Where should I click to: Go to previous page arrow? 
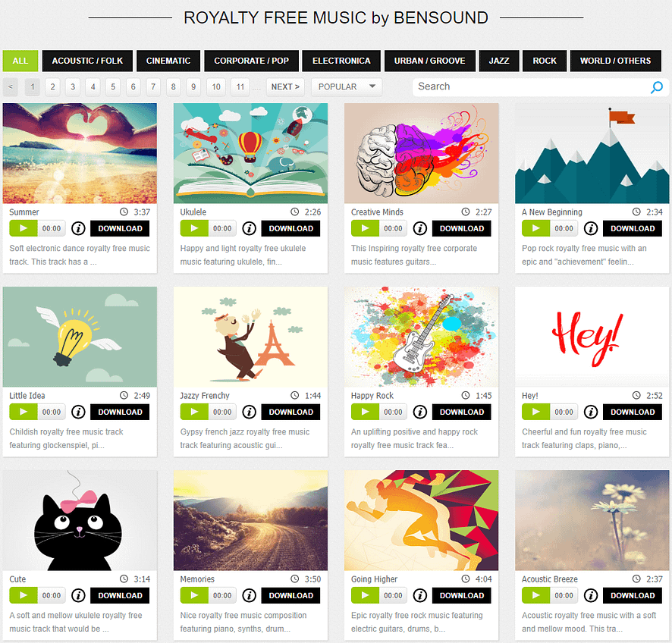(11, 87)
